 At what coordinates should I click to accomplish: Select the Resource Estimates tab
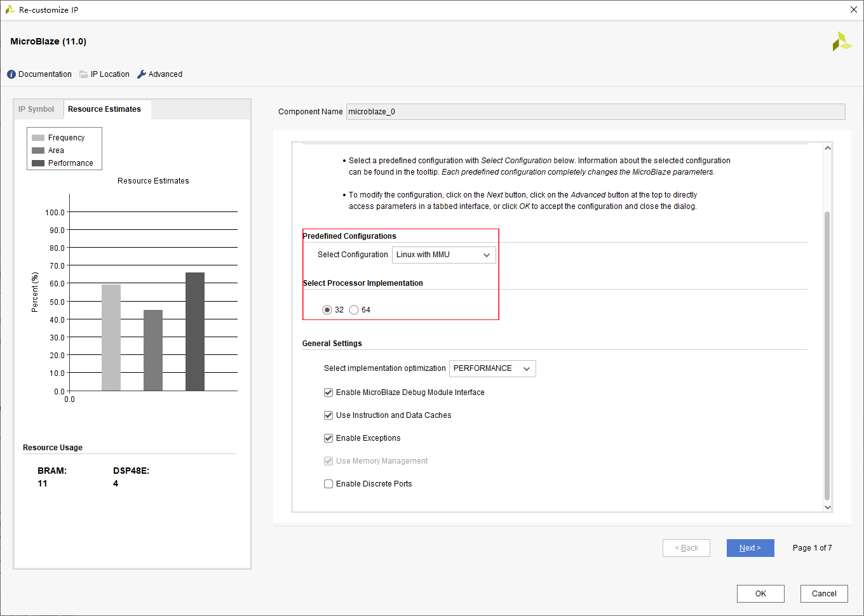pyautogui.click(x=104, y=109)
